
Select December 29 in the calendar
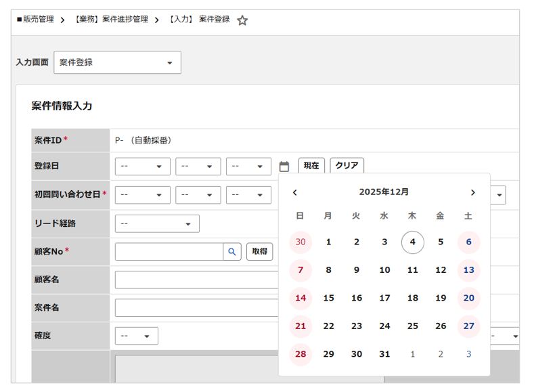329,354
